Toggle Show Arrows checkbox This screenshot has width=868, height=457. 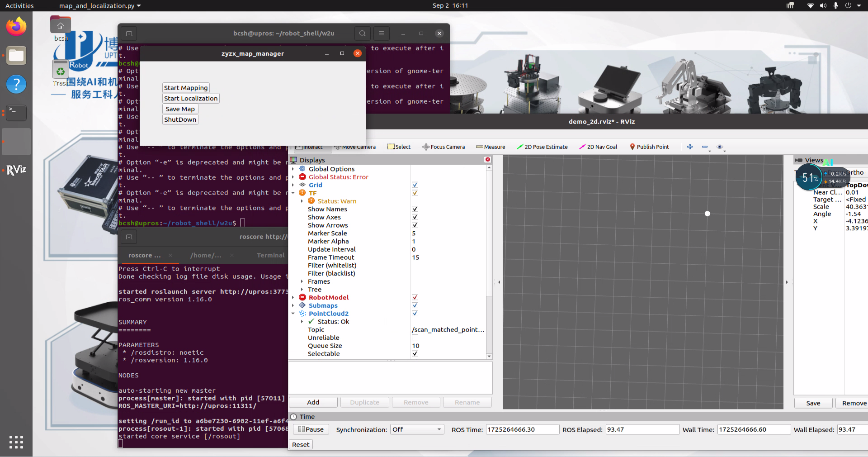pos(415,225)
